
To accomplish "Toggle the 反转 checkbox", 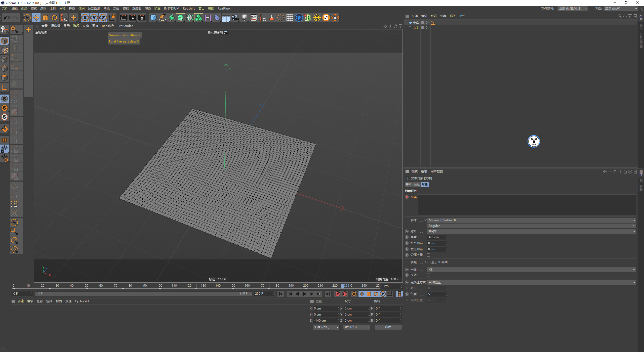I will click(428, 275).
